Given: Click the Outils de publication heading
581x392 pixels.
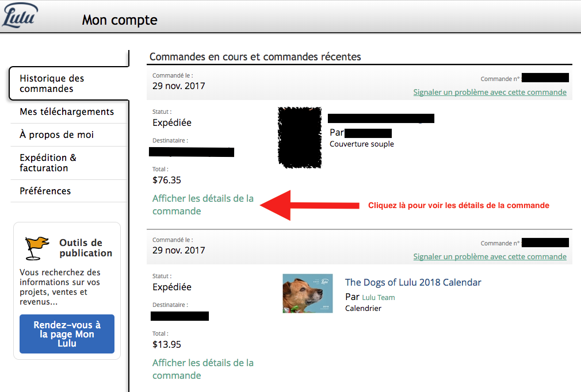Looking at the screenshot, I should pos(86,248).
